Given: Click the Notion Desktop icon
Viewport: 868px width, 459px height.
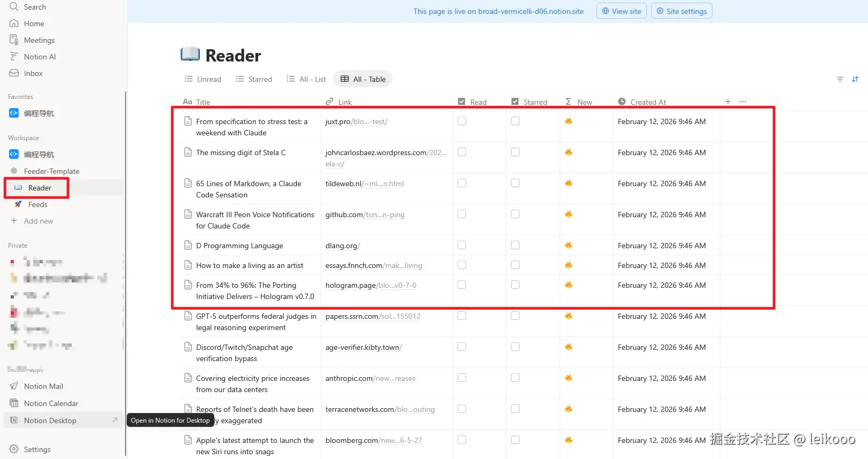Looking at the screenshot, I should [14, 420].
